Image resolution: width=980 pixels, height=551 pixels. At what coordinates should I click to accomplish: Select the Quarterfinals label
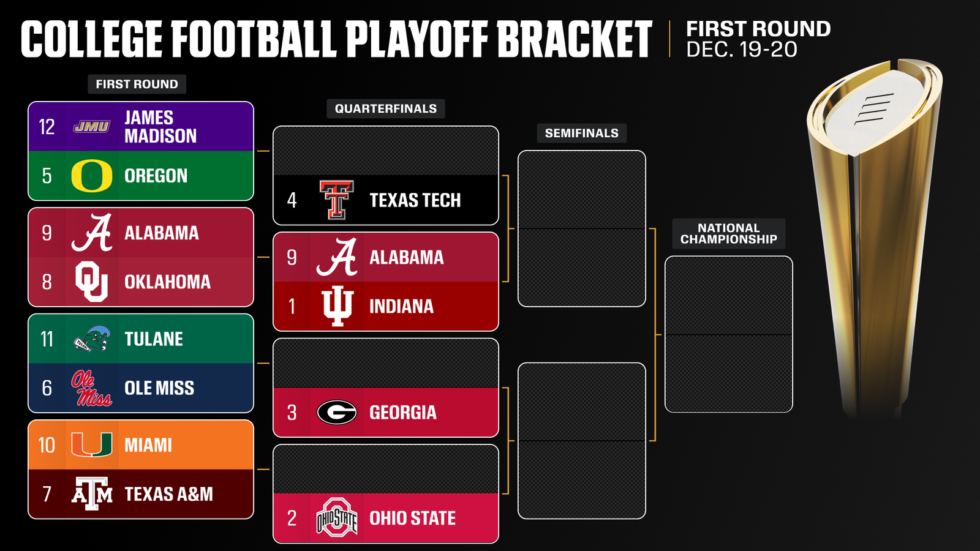[x=386, y=109]
